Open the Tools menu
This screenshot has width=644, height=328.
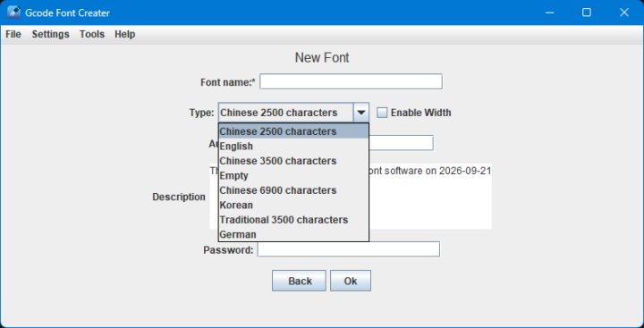pos(92,35)
